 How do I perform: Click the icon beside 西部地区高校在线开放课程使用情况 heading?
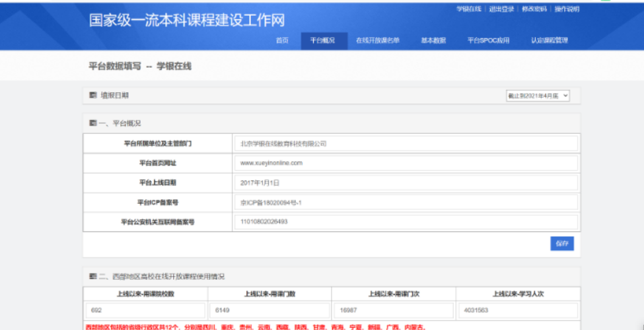pos(92,277)
